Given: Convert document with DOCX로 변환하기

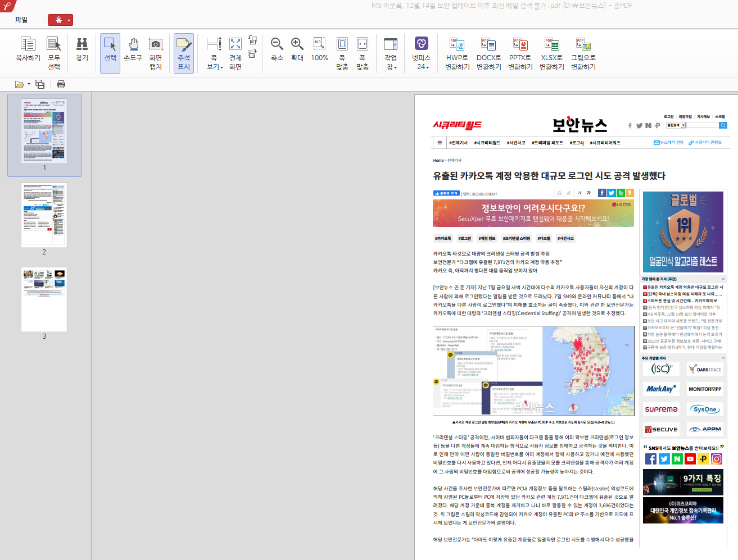Looking at the screenshot, I should [x=489, y=53].
